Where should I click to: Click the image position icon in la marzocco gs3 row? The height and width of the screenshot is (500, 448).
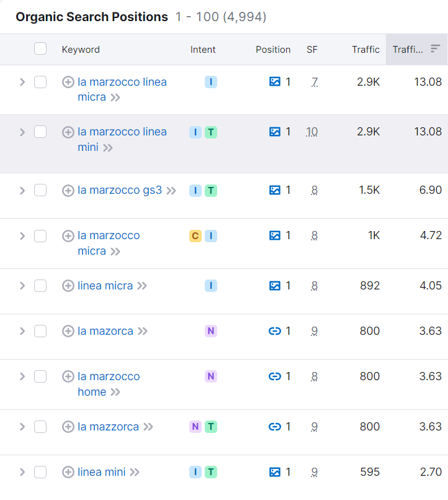(x=275, y=190)
